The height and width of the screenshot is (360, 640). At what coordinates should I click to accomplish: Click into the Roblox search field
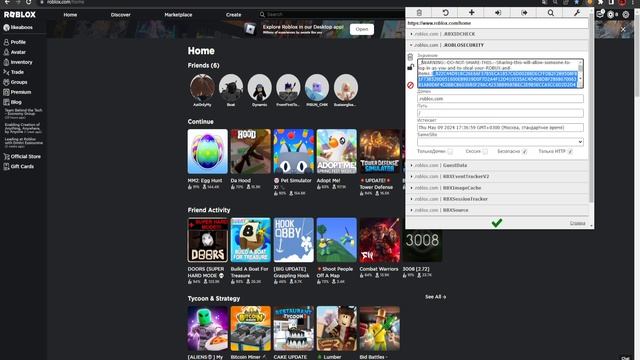point(333,14)
